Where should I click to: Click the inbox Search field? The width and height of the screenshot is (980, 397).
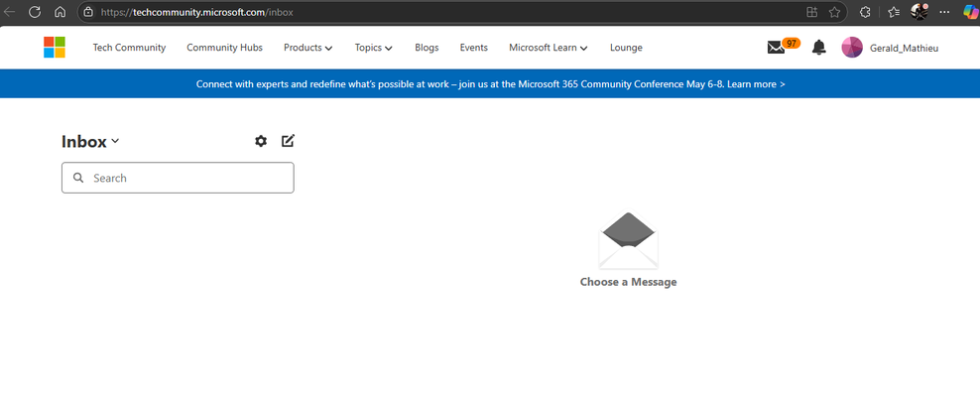tap(178, 178)
